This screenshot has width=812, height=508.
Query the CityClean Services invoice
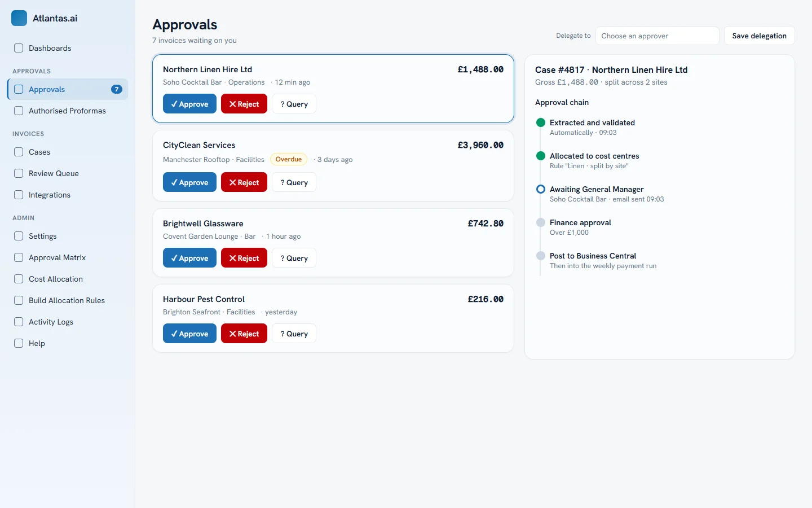(294, 182)
